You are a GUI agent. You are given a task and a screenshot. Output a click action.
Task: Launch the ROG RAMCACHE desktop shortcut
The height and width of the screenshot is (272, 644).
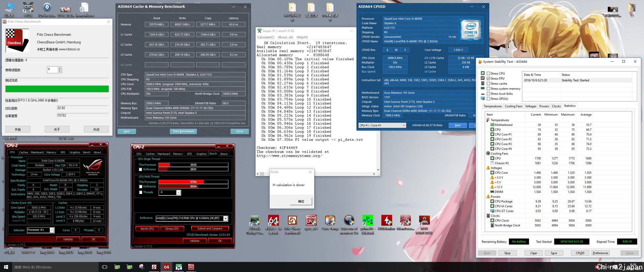[424, 225]
